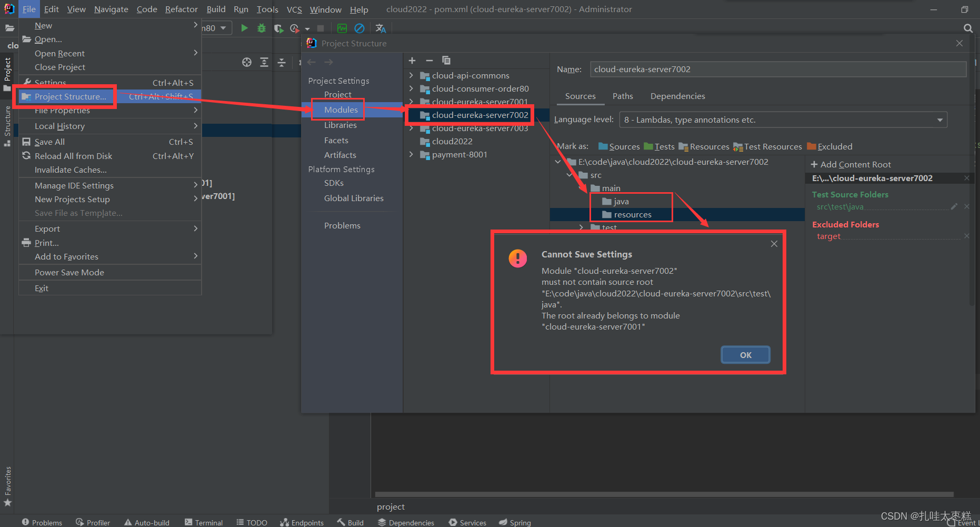The width and height of the screenshot is (980, 527).
Task: Collapse all in Project panel toolbar
Action: (x=282, y=62)
